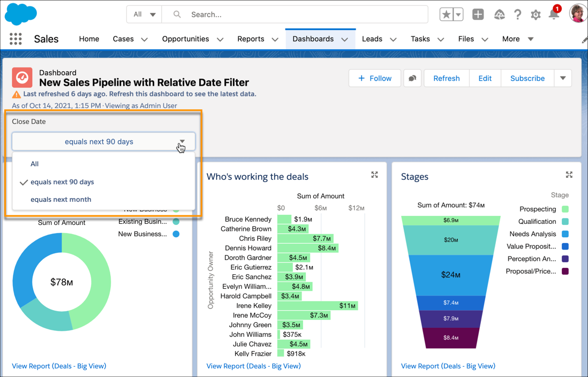588x377 pixels.
Task: Open the App Launcher grid icon
Action: (x=15, y=39)
